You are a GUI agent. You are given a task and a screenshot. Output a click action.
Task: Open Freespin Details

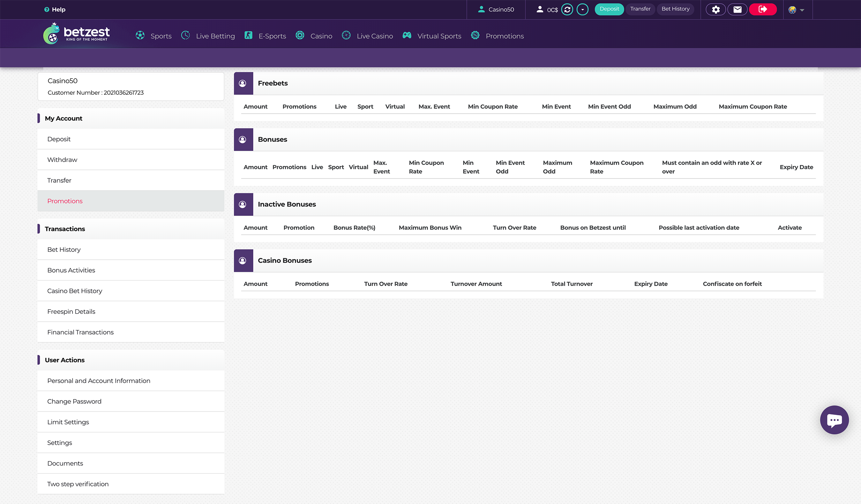(x=131, y=311)
